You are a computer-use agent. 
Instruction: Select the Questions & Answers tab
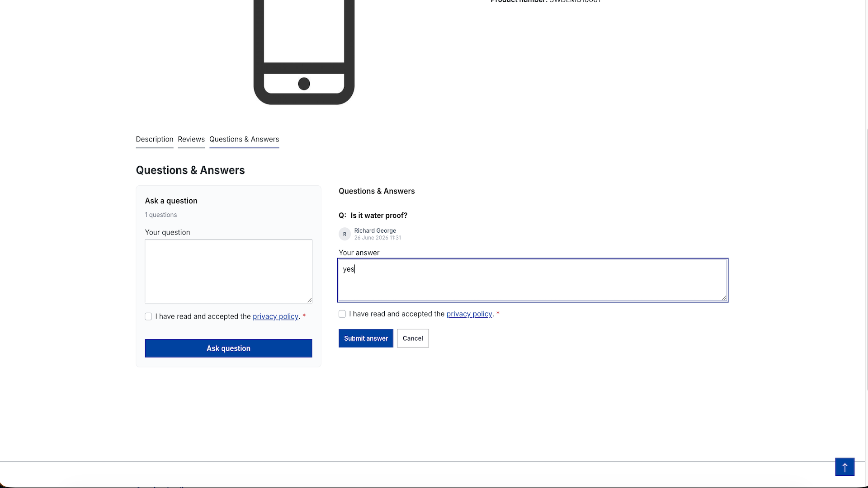pos(244,139)
